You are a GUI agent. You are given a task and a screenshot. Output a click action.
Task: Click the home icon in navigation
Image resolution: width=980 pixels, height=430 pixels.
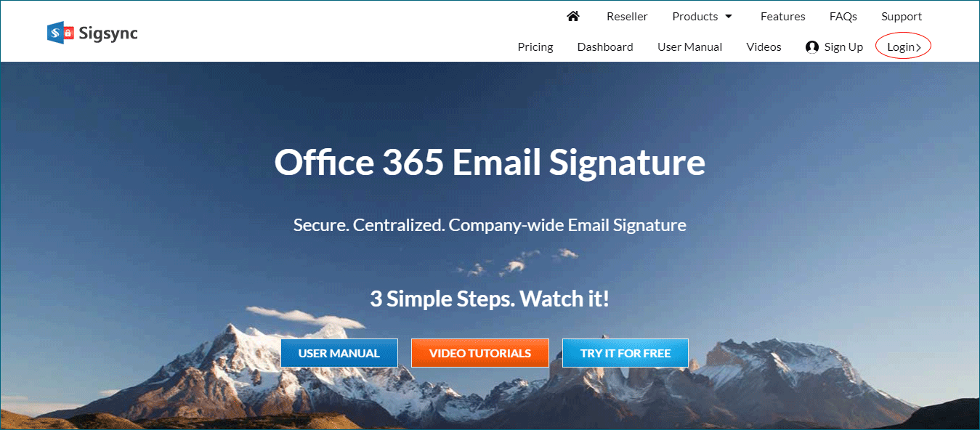point(573,16)
